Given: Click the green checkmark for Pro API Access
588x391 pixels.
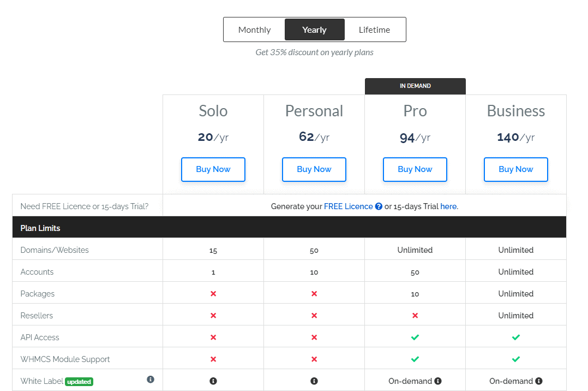Looking at the screenshot, I should coord(415,337).
